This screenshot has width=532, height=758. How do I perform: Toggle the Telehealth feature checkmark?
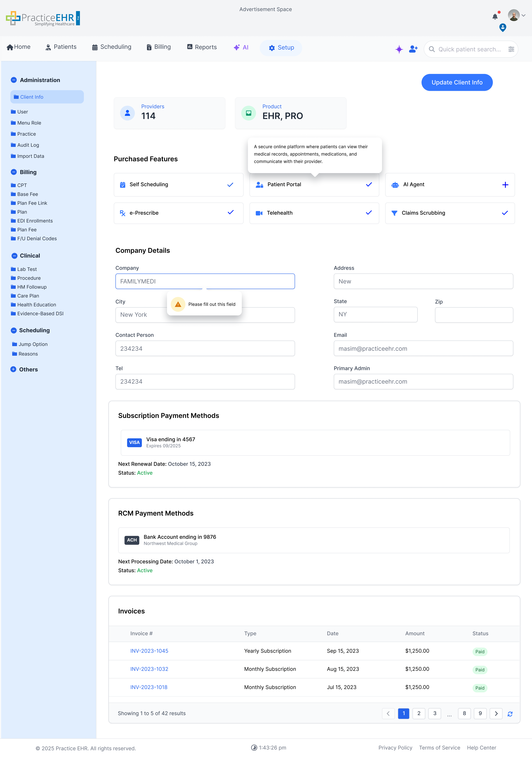[369, 213]
